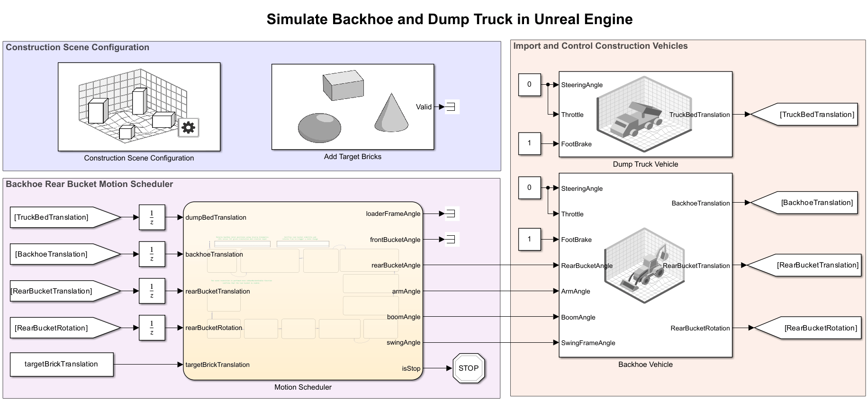
Task: Select the constant 1 feeding dump truck FootBrake
Action: coord(529,143)
